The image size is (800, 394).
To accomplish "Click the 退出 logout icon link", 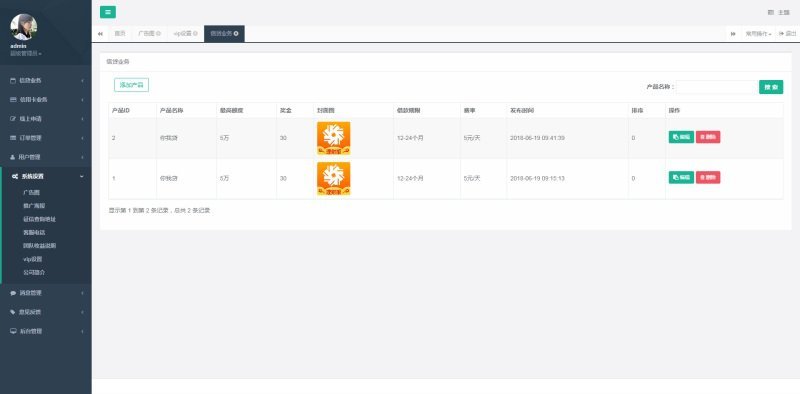I will coord(787,34).
